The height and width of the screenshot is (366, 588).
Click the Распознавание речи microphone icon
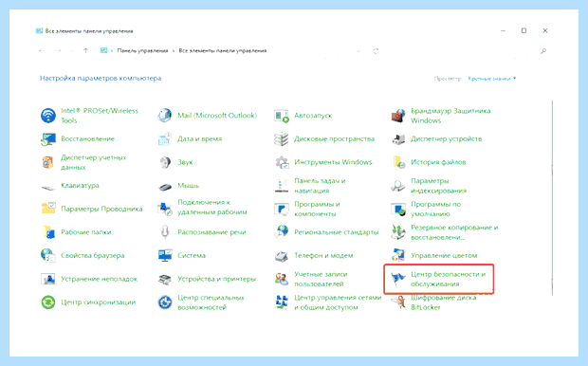(165, 232)
